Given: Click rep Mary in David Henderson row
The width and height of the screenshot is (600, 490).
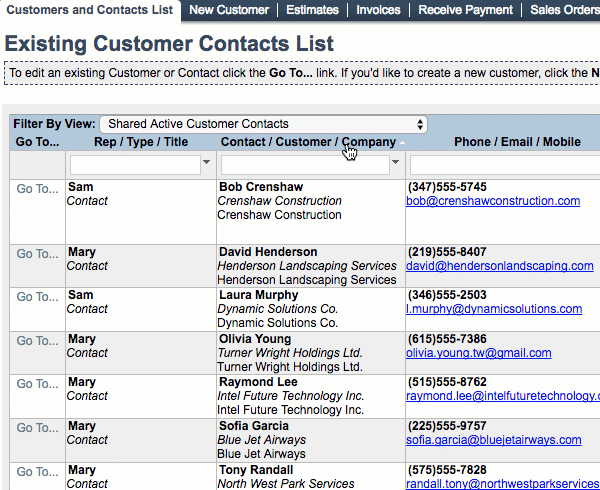Looking at the screenshot, I should [x=82, y=252].
